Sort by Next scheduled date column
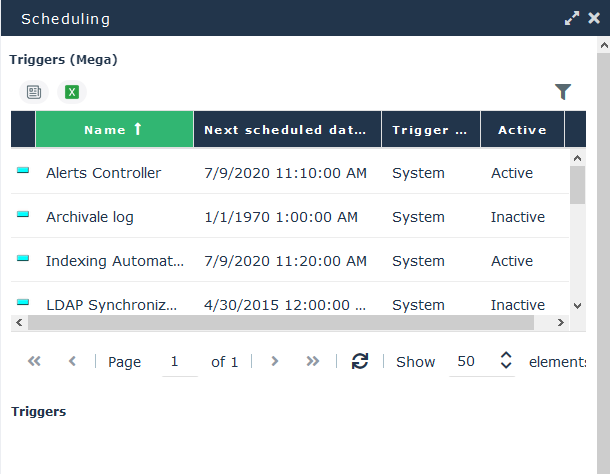Image resolution: width=610 pixels, height=474 pixels. tap(287, 130)
